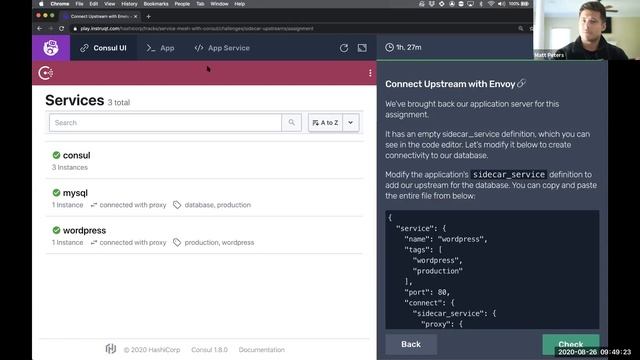Click the Consul logo in red header
The width and height of the screenshot is (640, 360).
[x=46, y=73]
